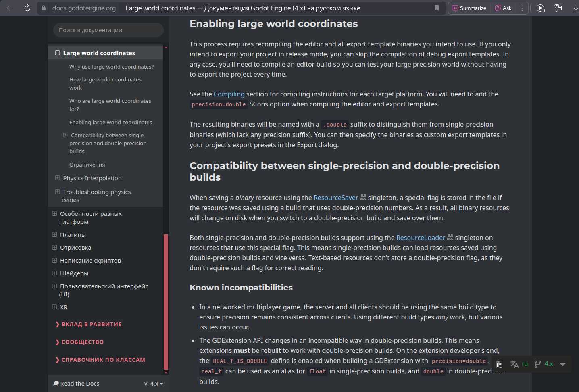The width and height of the screenshot is (579, 392).
Task: Click the site lock icon in address bar
Action: (x=44, y=8)
